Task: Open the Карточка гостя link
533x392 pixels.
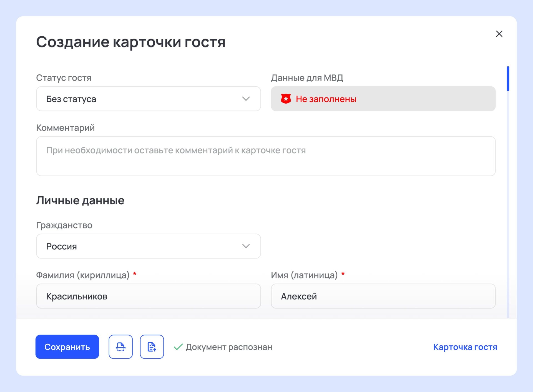Action: pos(465,347)
